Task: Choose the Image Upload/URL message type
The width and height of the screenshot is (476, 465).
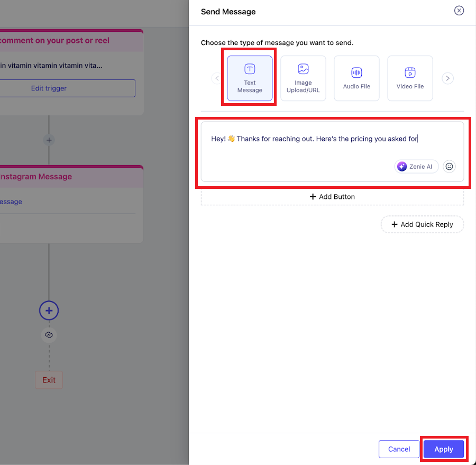Action: click(x=303, y=78)
